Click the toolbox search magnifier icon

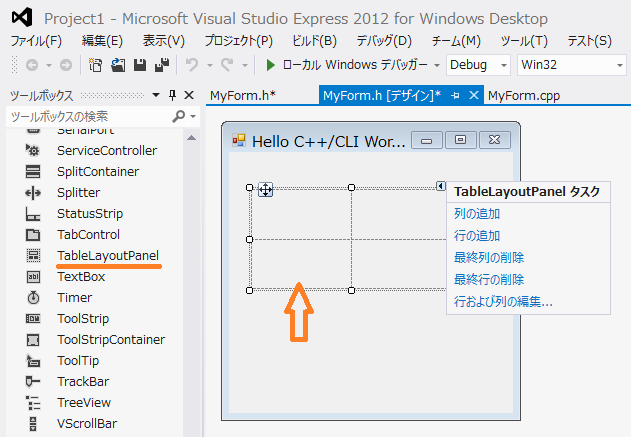coord(178,116)
